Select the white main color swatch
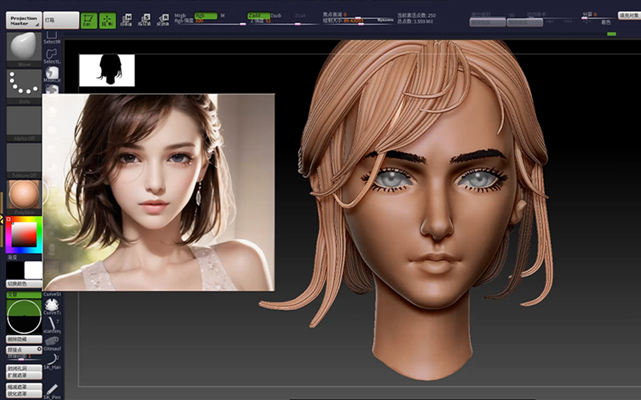Viewport: 641px width, 400px height. click(x=33, y=270)
